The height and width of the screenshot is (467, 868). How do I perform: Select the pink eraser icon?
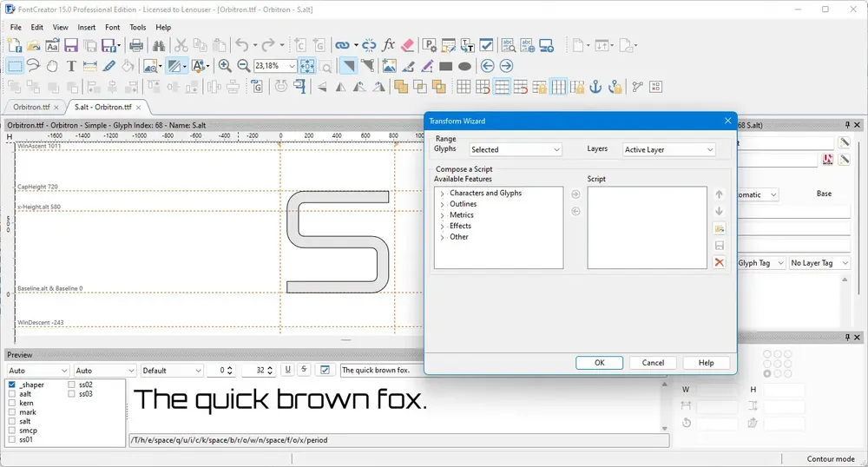point(407,45)
